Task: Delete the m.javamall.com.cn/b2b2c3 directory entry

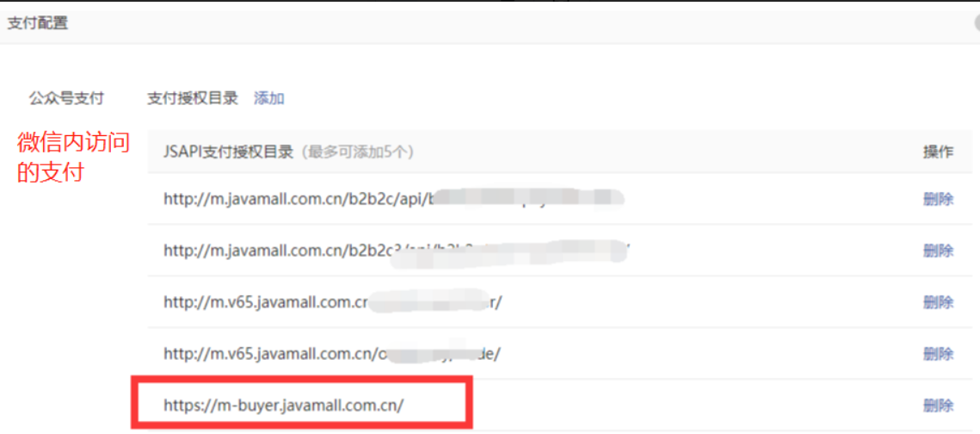Action: 938,251
